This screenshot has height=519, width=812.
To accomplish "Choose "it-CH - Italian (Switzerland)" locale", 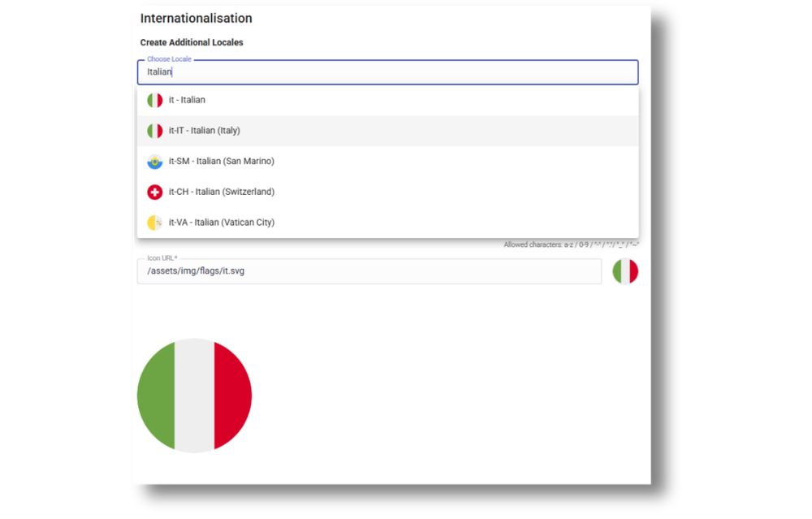I will pos(222,192).
